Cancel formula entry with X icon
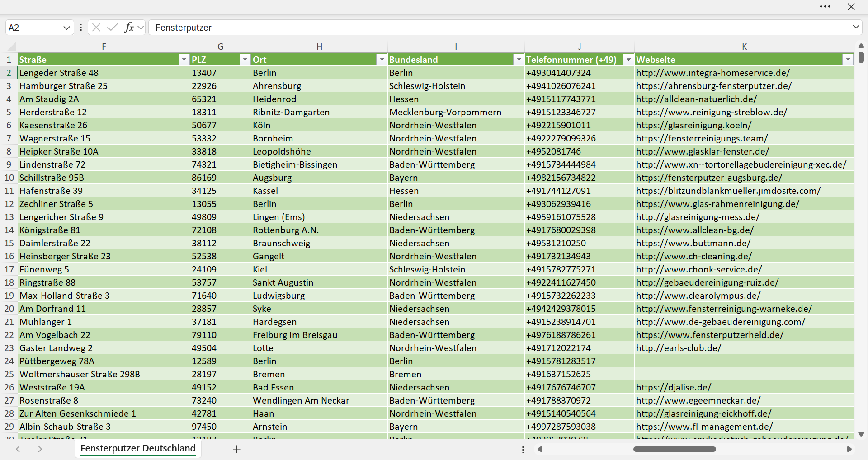Image resolution: width=868 pixels, height=460 pixels. click(96, 28)
